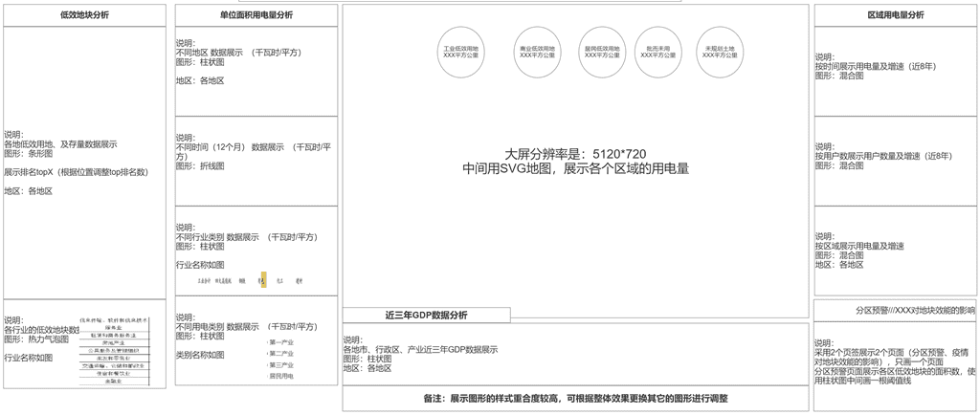Click the text 不同行业类别 数据展示
The image size is (980, 415).
pyautogui.click(x=217, y=237)
